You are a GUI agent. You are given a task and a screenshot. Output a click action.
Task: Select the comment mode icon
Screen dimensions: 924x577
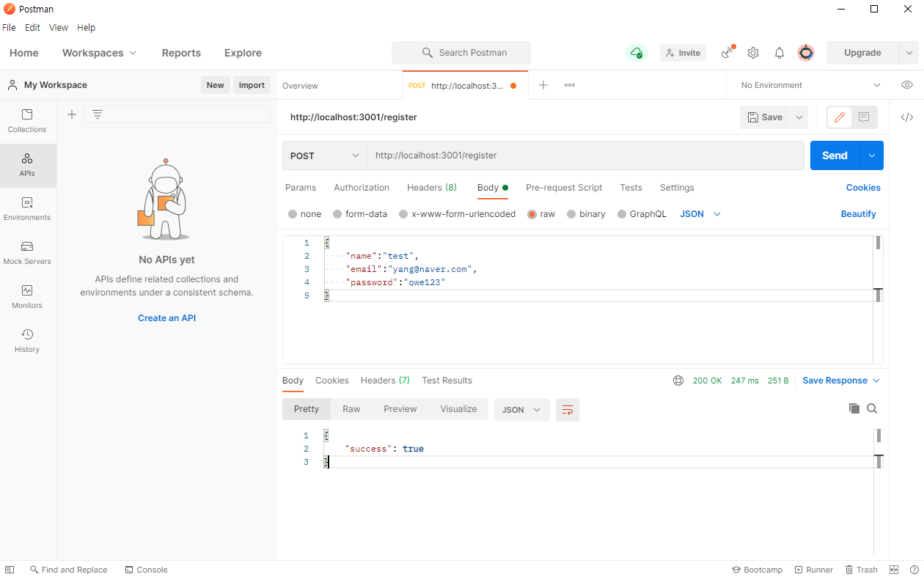865,117
